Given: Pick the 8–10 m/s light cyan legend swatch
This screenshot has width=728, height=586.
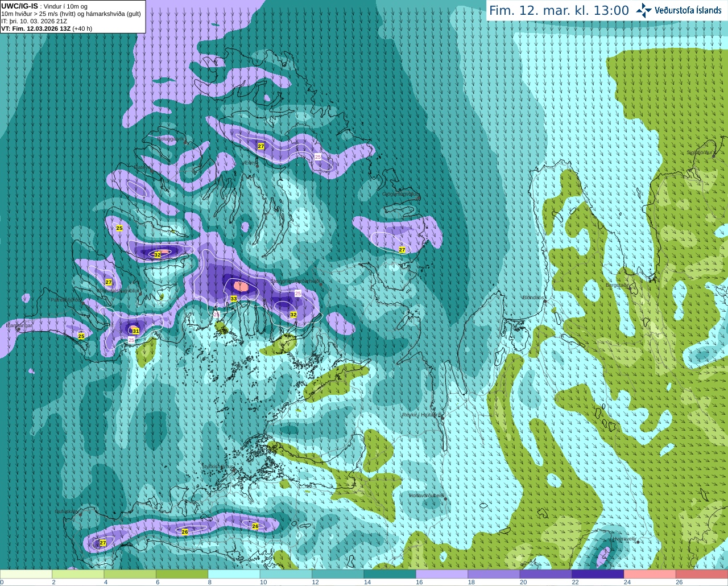Looking at the screenshot, I should [234, 574].
